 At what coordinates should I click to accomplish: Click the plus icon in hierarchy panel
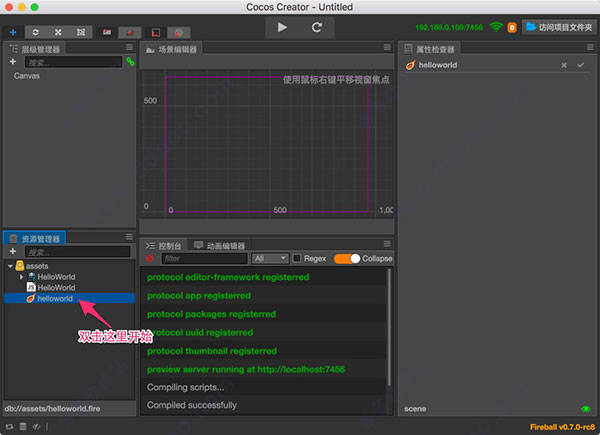(x=13, y=62)
